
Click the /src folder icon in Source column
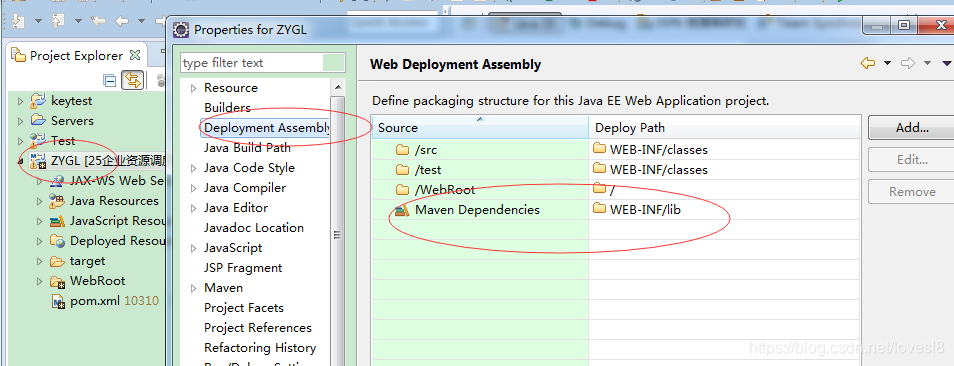coord(402,150)
